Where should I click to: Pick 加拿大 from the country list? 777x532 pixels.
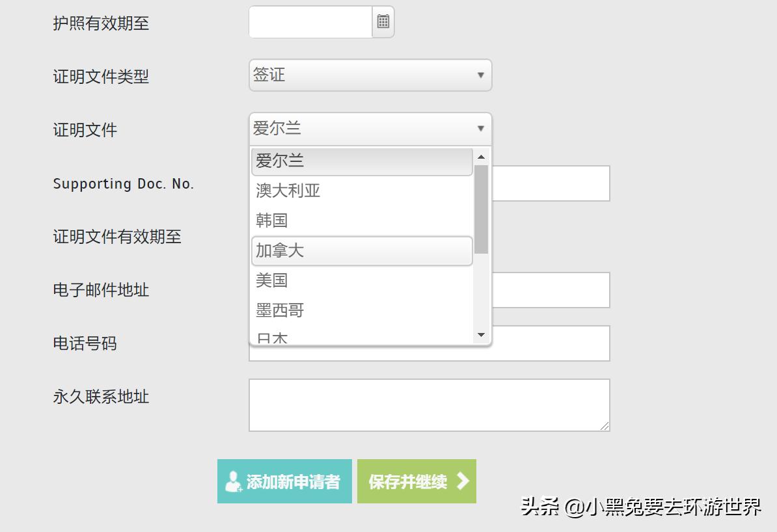click(361, 251)
